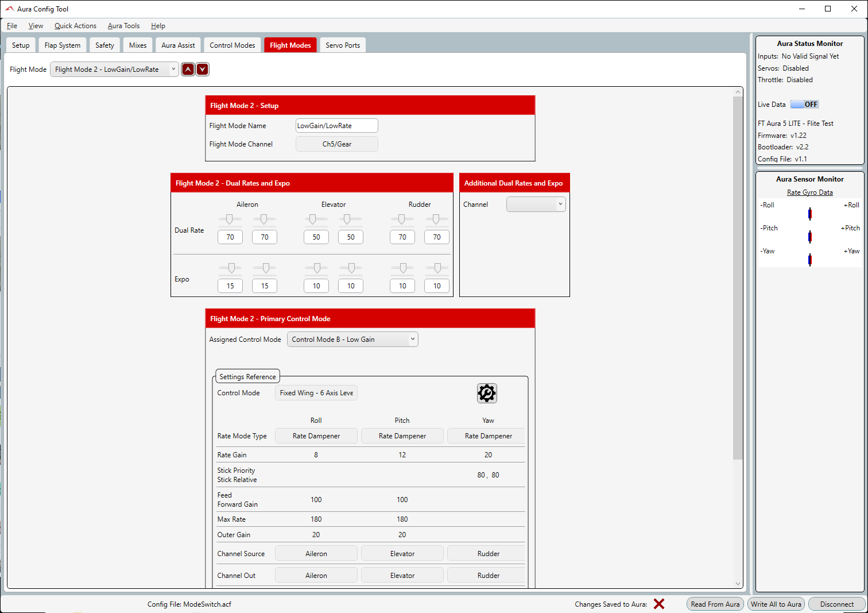Open the Assigned Control Mode dropdown
Image resolution: width=868 pixels, height=613 pixels.
click(x=352, y=340)
